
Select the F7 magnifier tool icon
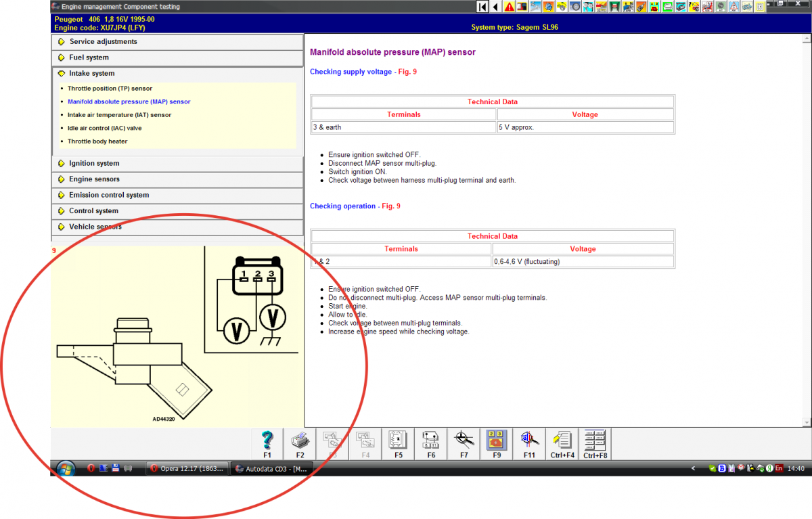tap(464, 441)
